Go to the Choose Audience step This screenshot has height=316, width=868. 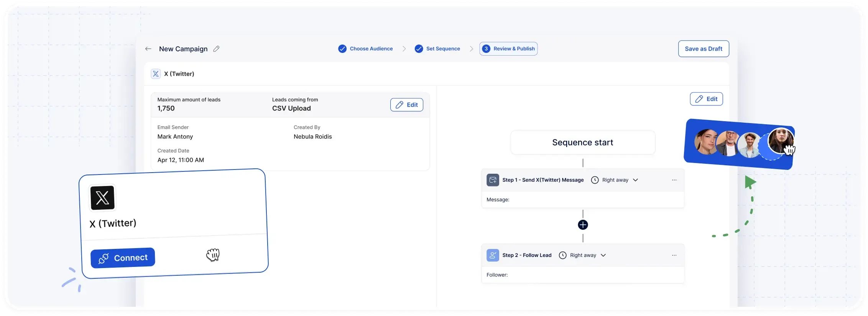(365, 49)
